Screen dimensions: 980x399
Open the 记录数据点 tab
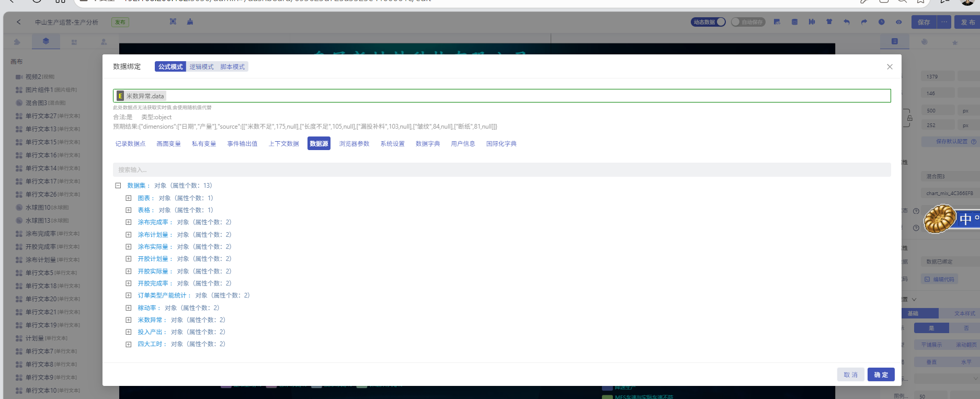click(x=130, y=144)
